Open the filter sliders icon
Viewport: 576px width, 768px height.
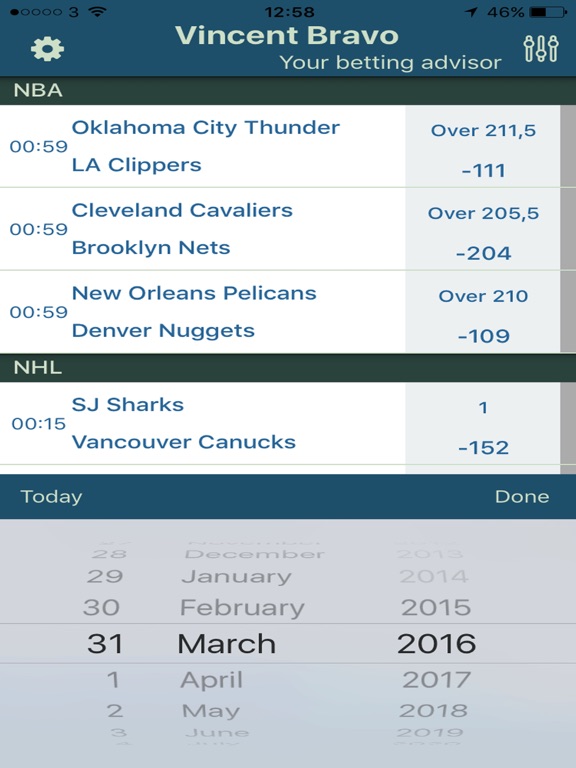coord(541,48)
